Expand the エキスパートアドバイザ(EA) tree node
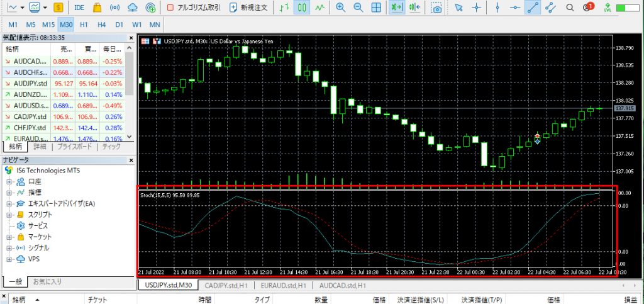 tap(9, 203)
